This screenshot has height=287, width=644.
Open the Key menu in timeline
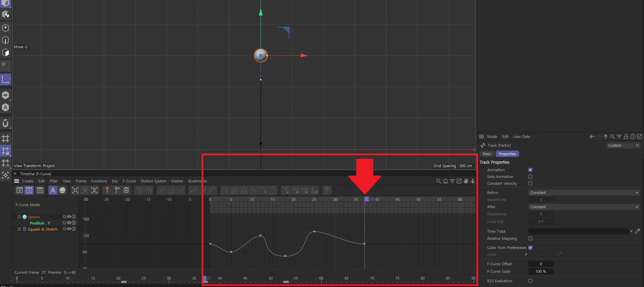pos(115,181)
